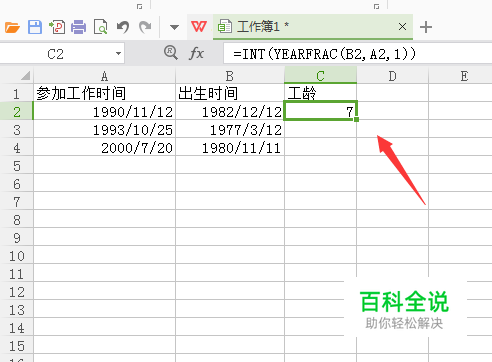Image resolution: width=492 pixels, height=362 pixels.
Task: Click the Name Box showing C2
Action: coord(62,53)
